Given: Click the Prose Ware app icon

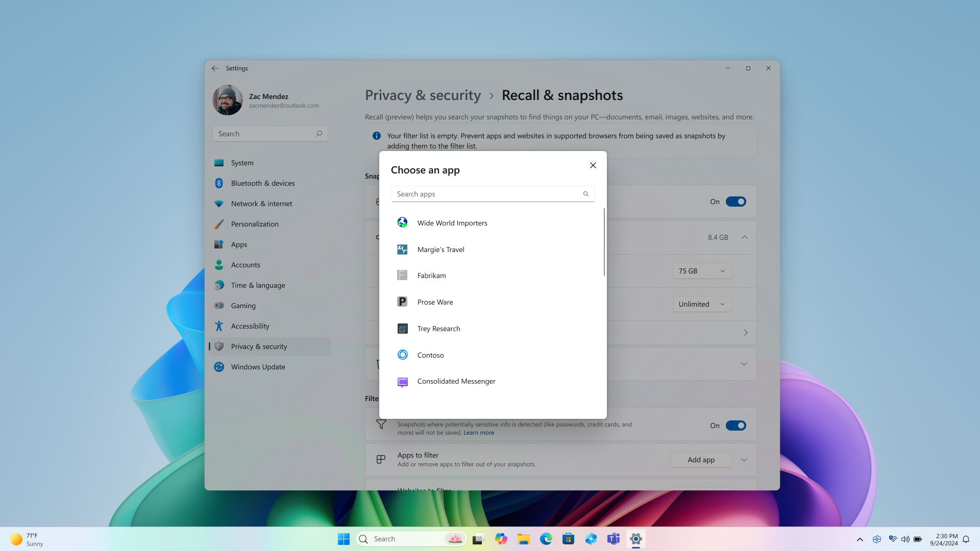Looking at the screenshot, I should (402, 302).
